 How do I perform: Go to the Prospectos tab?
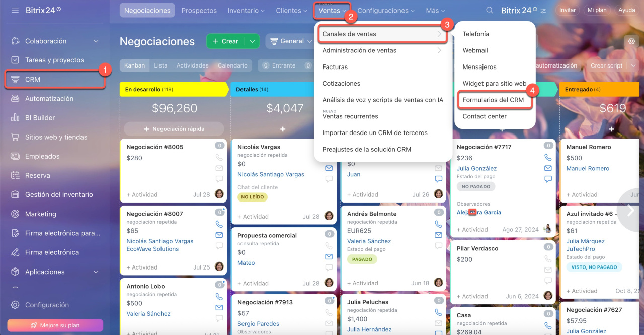coord(199,10)
